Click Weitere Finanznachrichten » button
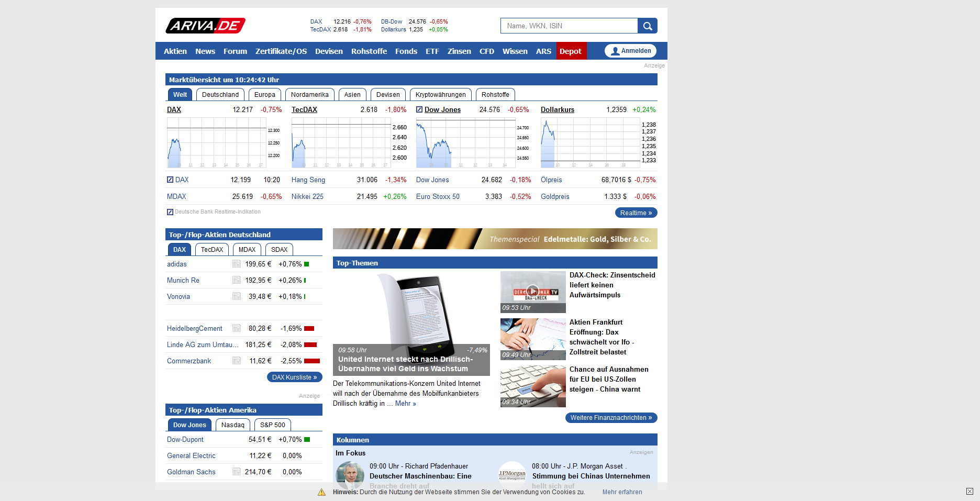980x501 pixels. pyautogui.click(x=611, y=417)
